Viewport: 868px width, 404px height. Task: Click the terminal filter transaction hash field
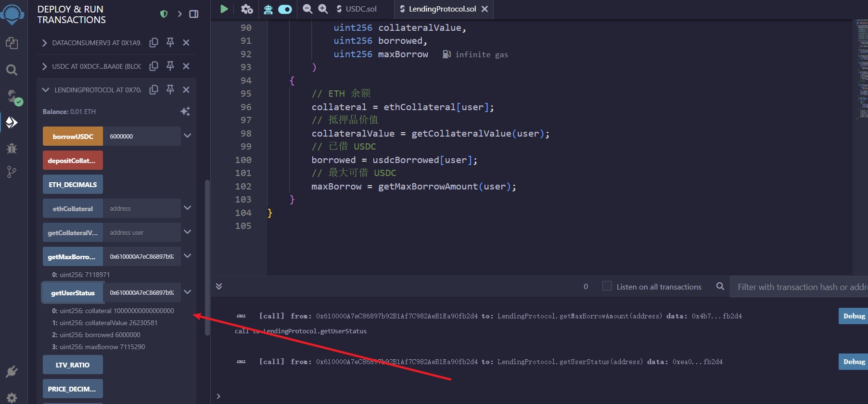799,287
